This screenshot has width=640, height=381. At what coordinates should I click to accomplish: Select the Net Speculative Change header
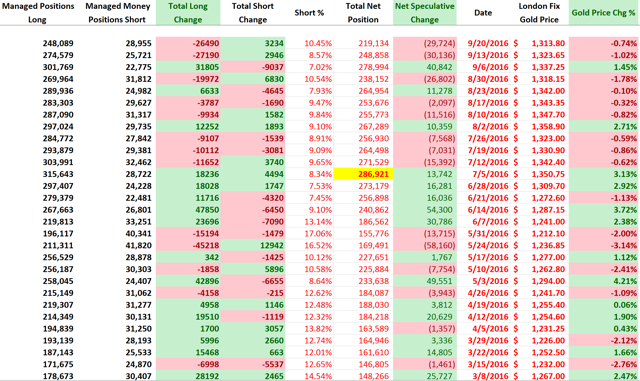424,13
